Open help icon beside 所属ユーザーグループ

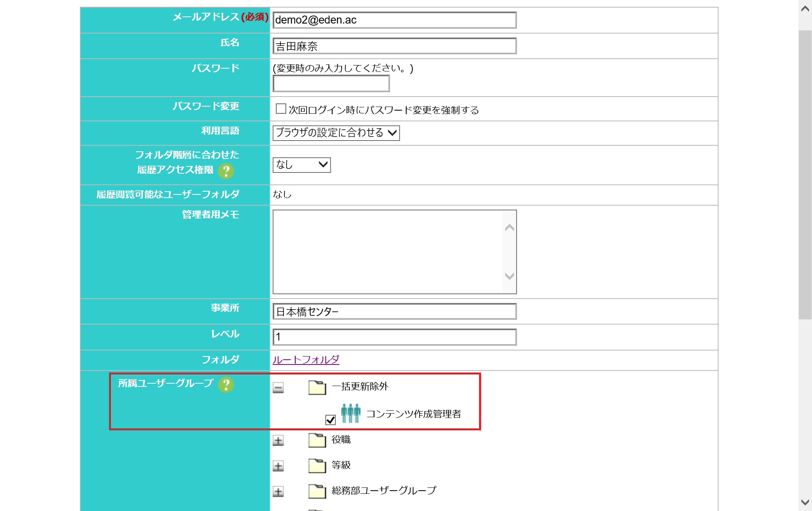point(226,385)
